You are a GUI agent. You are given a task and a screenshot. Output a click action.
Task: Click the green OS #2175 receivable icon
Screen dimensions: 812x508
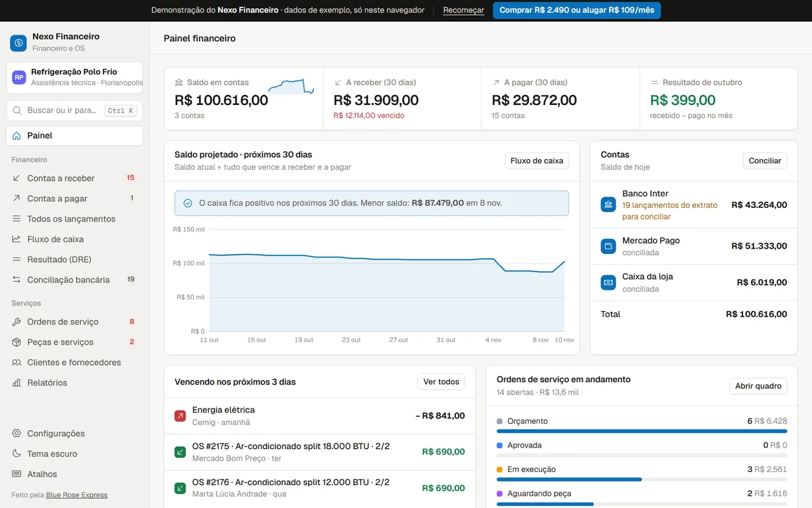point(180,452)
